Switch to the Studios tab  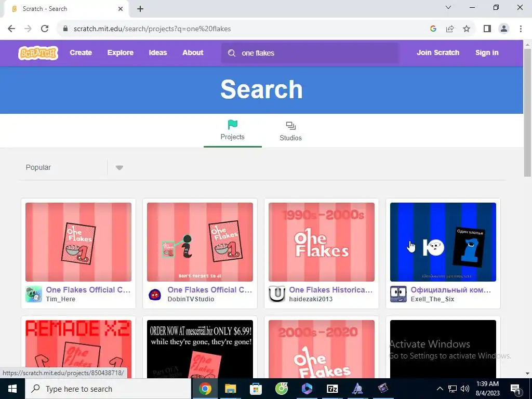click(x=290, y=131)
